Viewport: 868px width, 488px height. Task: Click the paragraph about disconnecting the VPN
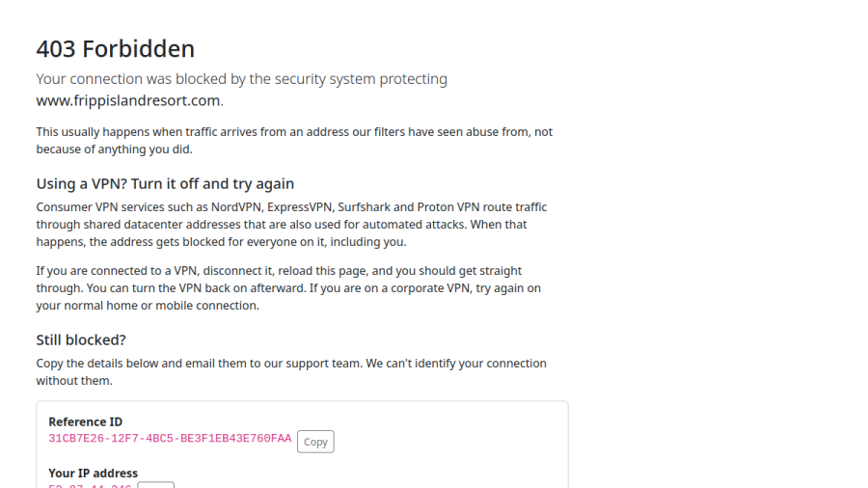pyautogui.click(x=288, y=287)
